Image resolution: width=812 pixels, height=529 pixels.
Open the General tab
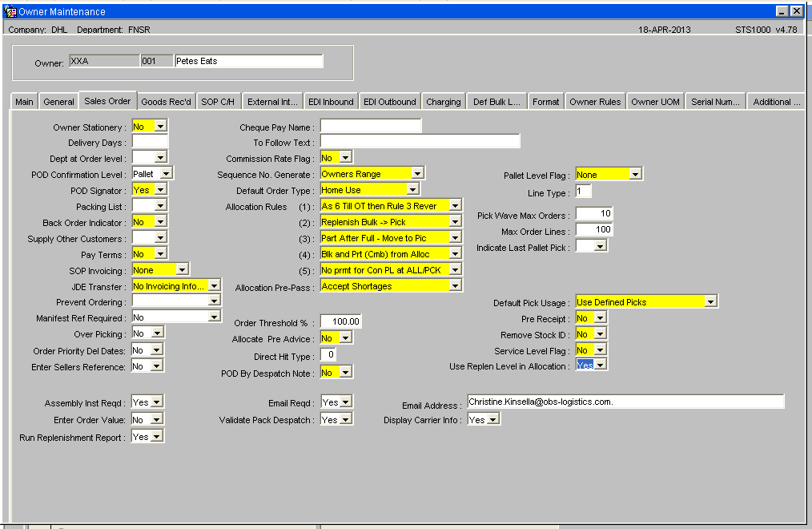(58, 102)
